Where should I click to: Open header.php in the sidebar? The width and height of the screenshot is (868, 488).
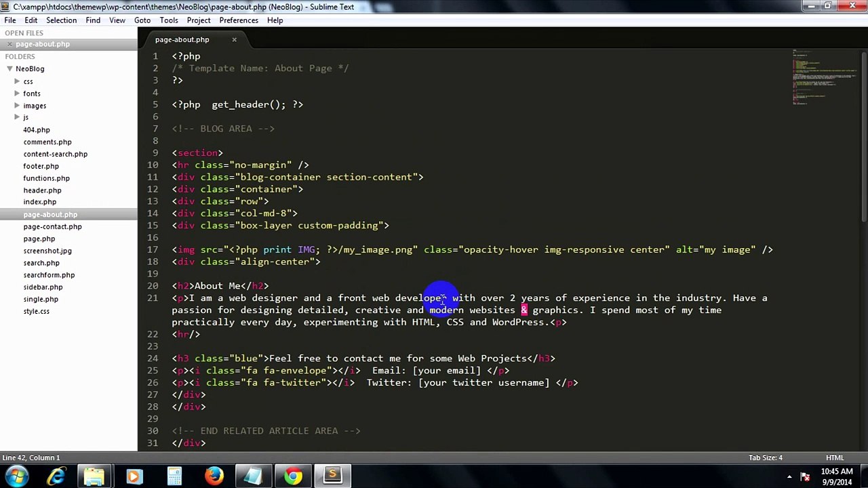point(43,190)
